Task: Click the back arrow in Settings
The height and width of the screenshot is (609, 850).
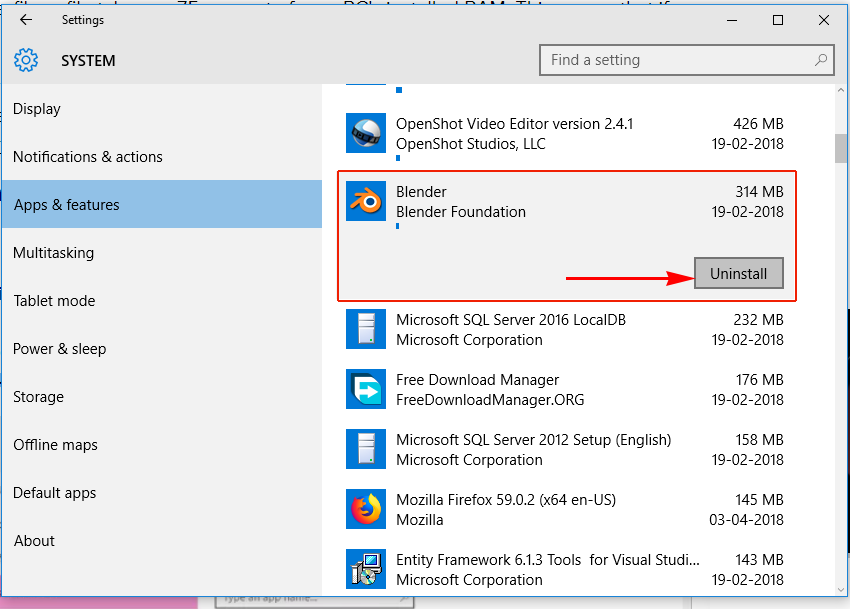Action: pyautogui.click(x=25, y=20)
